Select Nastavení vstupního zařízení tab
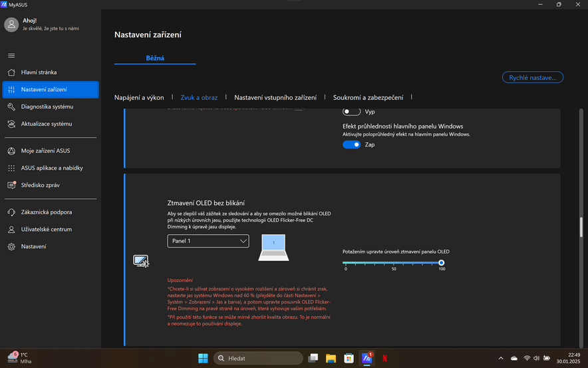588x368 pixels. (x=275, y=98)
